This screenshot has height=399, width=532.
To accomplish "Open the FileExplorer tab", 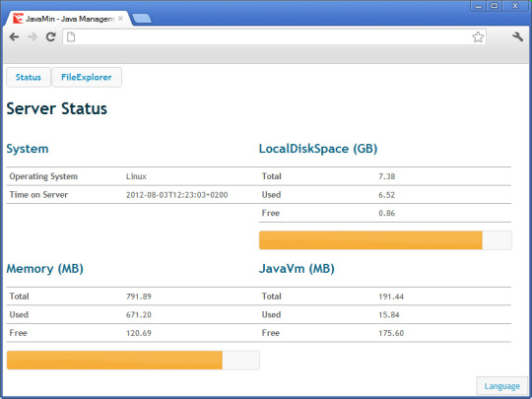I will [x=87, y=78].
